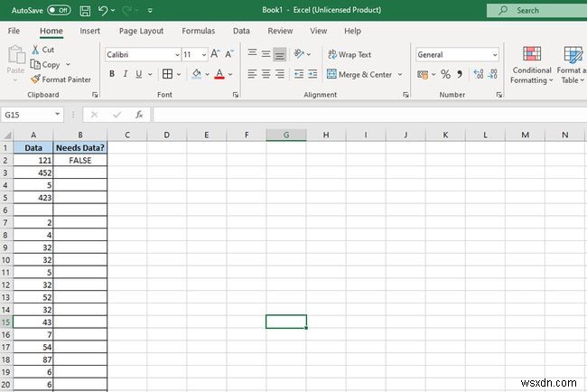Switch to the Page Layout tab
This screenshot has height=392, width=587.
click(141, 31)
